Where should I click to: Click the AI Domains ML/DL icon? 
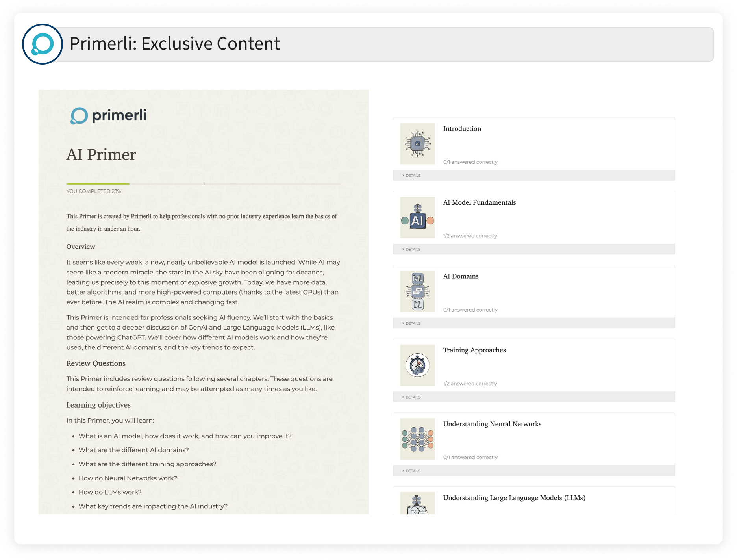pyautogui.click(x=418, y=291)
